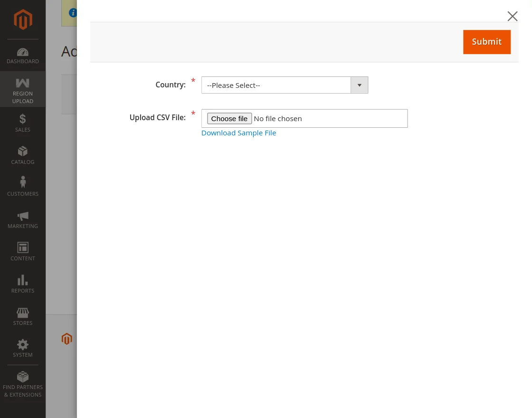This screenshot has height=418, width=532.
Task: Choose a CSV file to upload
Action: point(229,118)
